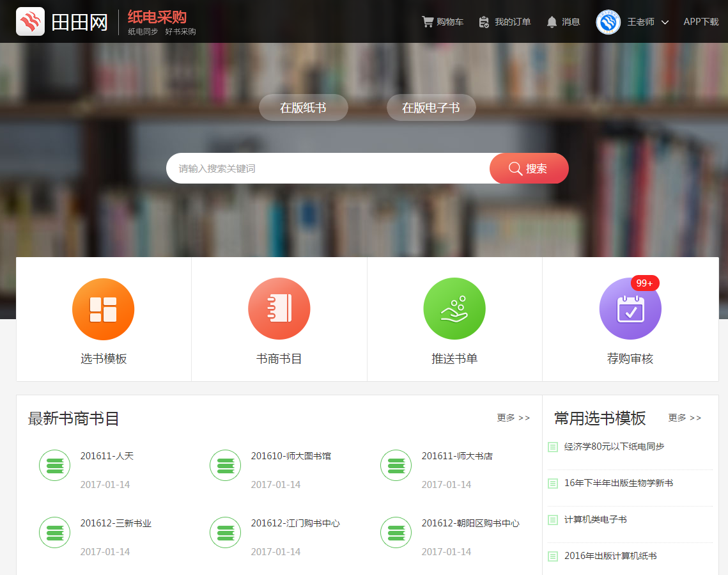Click the 2017-01-14 date under 201612-朝阳区购书中心
This screenshot has height=575, width=728.
pos(446,552)
